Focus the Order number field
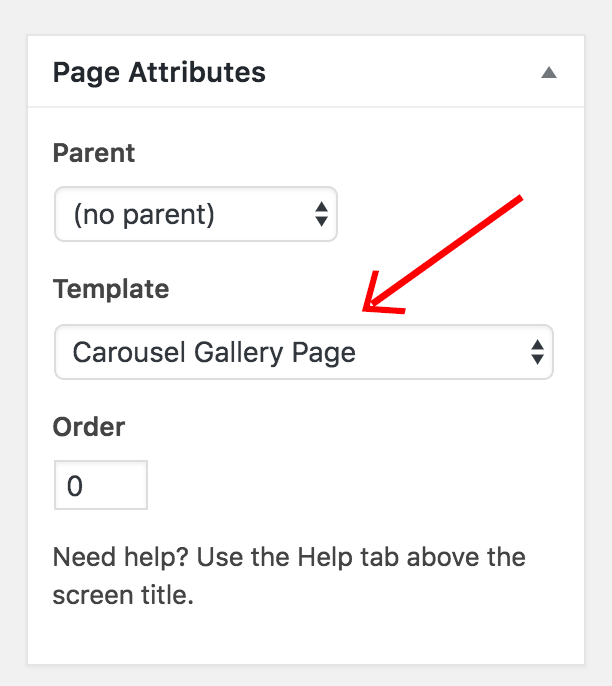This screenshot has width=612, height=686. (101, 485)
